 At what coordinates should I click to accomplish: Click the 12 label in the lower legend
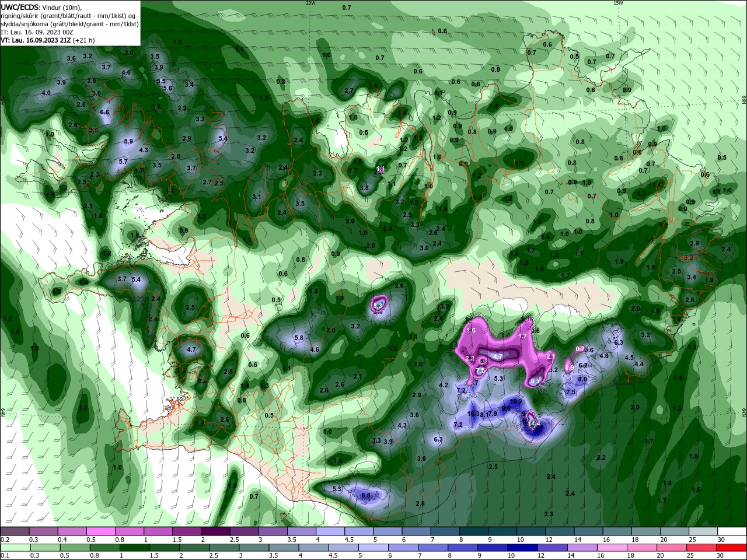tap(541, 555)
